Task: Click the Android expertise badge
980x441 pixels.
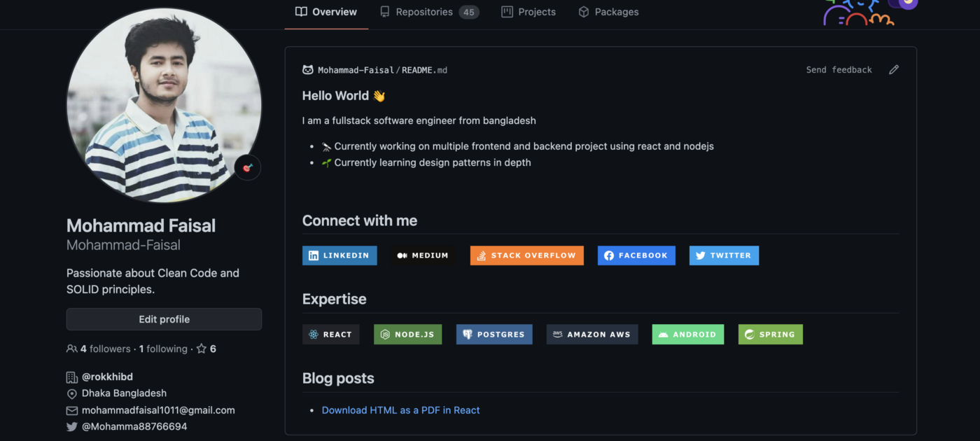Action: [687, 335]
